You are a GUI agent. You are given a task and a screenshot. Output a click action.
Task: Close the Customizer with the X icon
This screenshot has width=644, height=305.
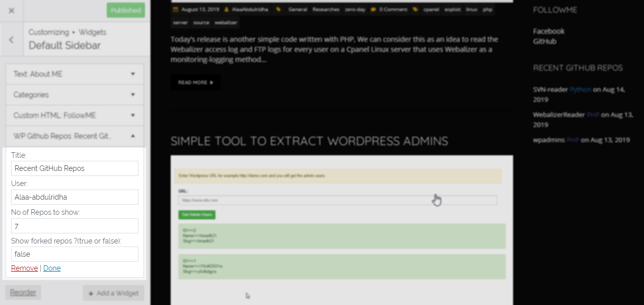point(12,11)
